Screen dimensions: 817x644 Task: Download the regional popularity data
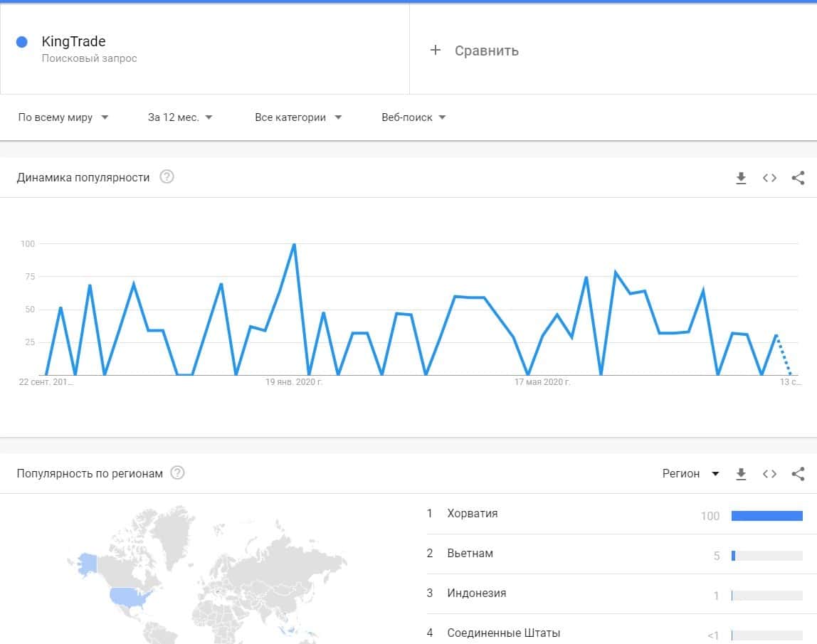tap(741, 474)
